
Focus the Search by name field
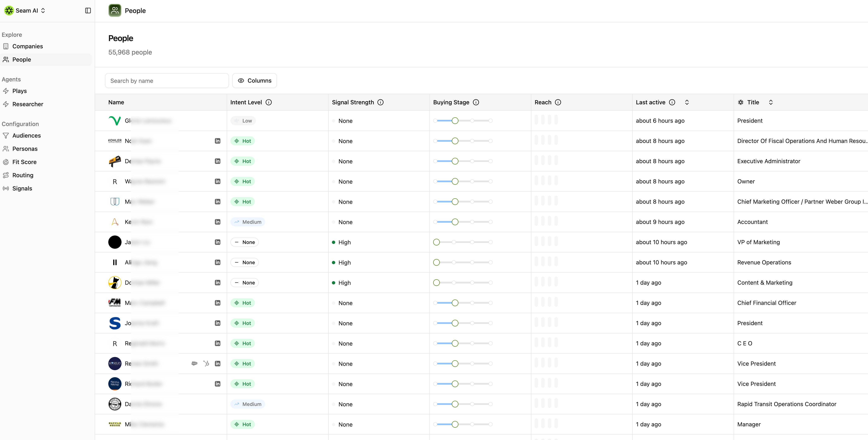pos(167,81)
